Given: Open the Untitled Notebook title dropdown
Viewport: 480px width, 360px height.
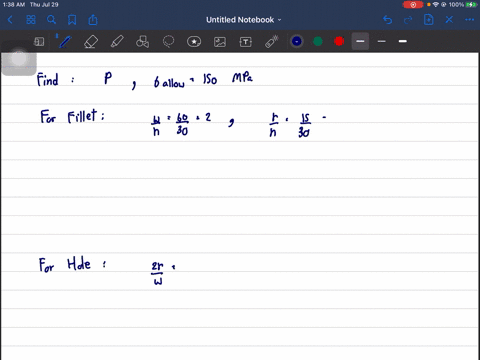Looking at the screenshot, I should 243,20.
